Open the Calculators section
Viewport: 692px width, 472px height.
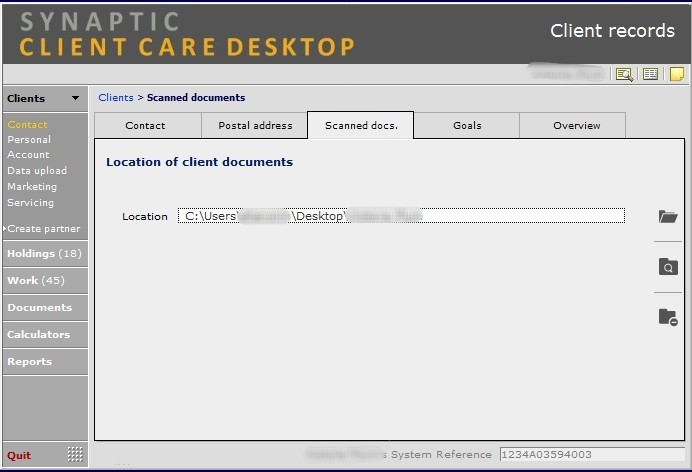(x=45, y=334)
